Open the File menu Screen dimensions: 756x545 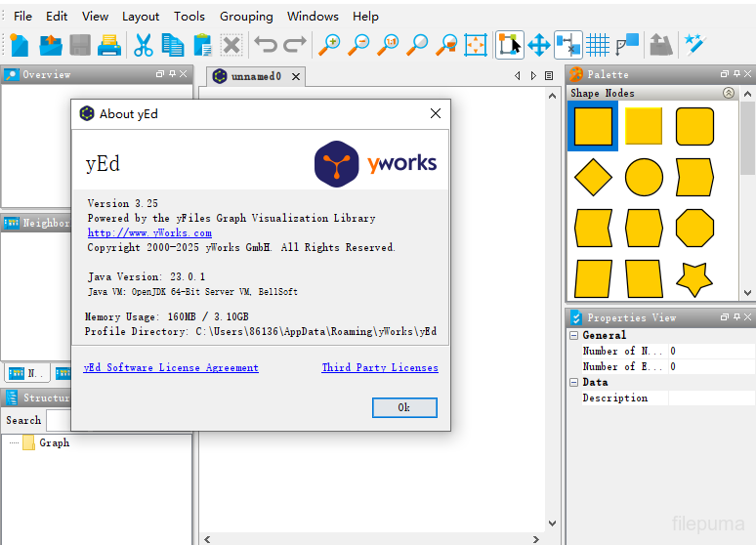tap(22, 17)
